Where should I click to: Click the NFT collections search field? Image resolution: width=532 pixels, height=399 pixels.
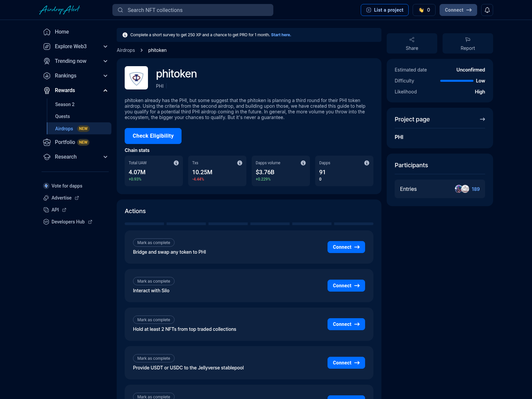coord(193,10)
